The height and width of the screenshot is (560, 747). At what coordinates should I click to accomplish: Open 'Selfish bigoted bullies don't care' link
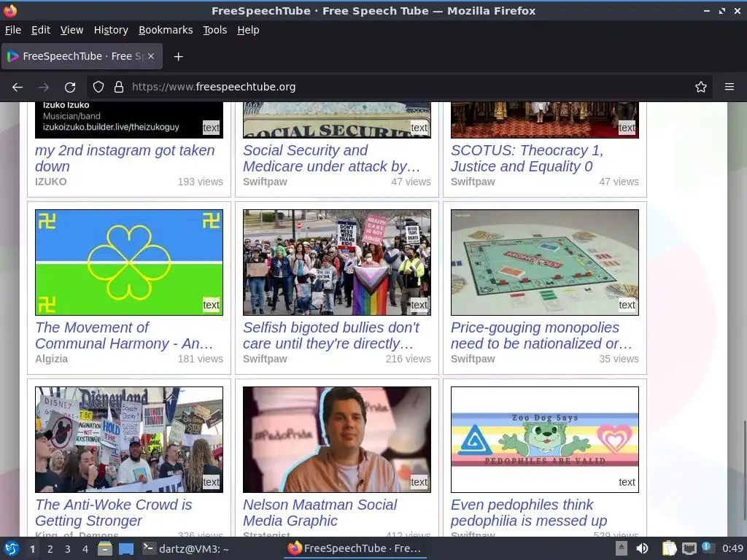331,335
